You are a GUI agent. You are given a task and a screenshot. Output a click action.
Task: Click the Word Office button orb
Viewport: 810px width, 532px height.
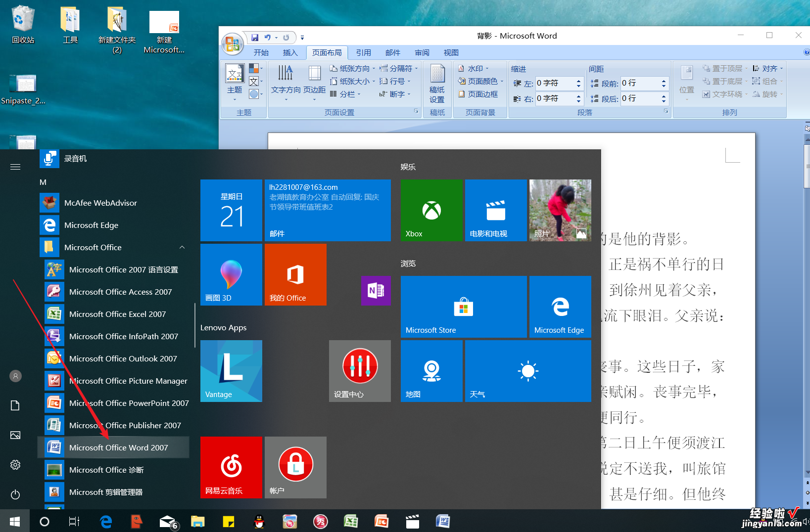(x=232, y=44)
